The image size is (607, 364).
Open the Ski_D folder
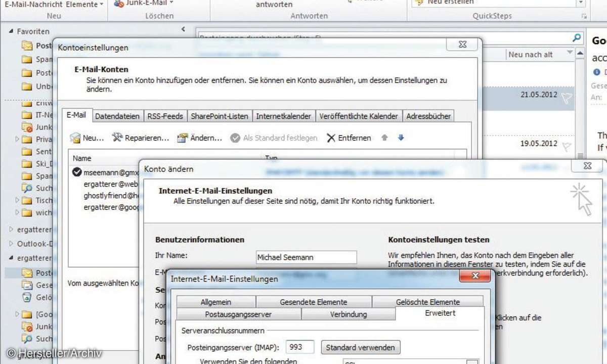(x=37, y=163)
